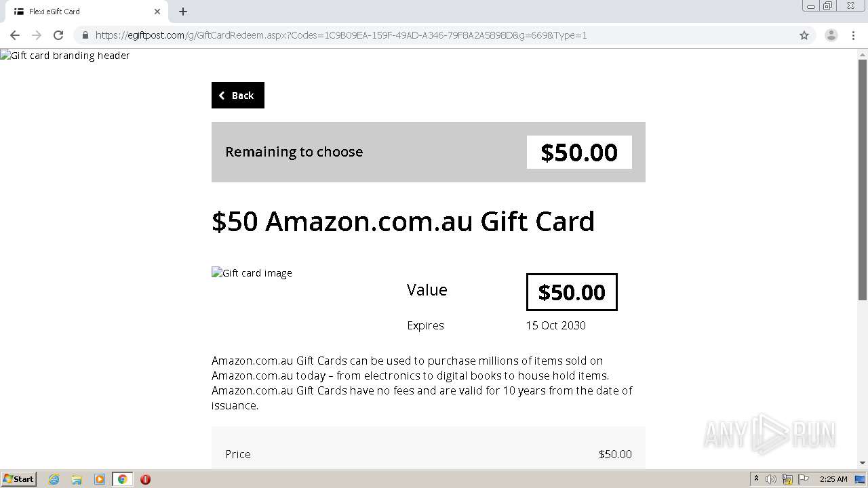868x488 pixels.
Task: Open Windows Explorer folder from the taskbar
Action: 77,479
